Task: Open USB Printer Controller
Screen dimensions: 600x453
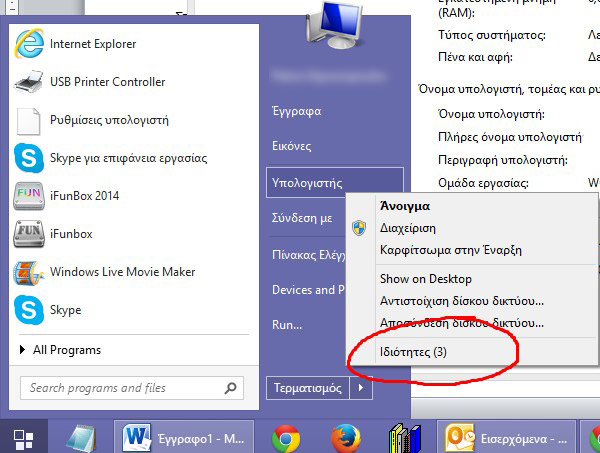Action: (107, 82)
